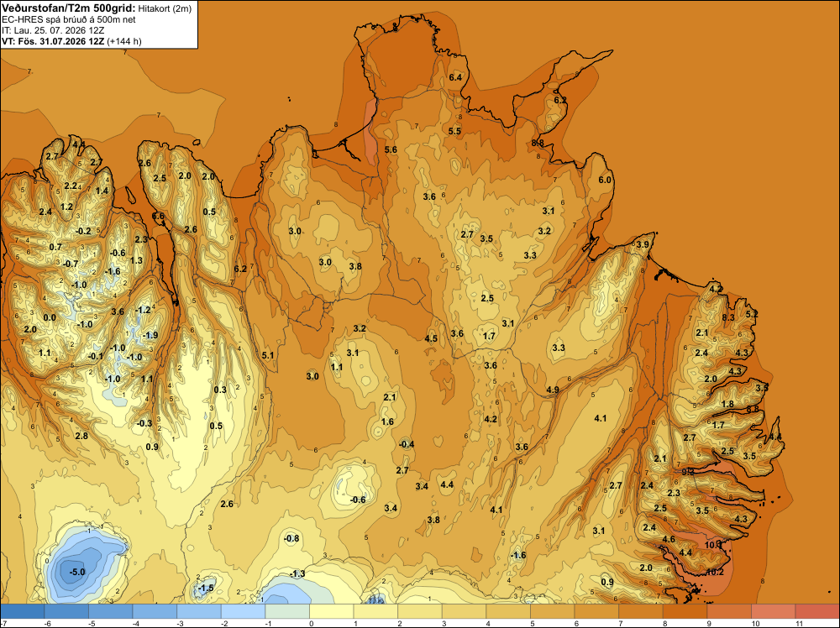Click the valid time 'VT: Fös. 31.07.2026 12Z'

click(x=53, y=41)
